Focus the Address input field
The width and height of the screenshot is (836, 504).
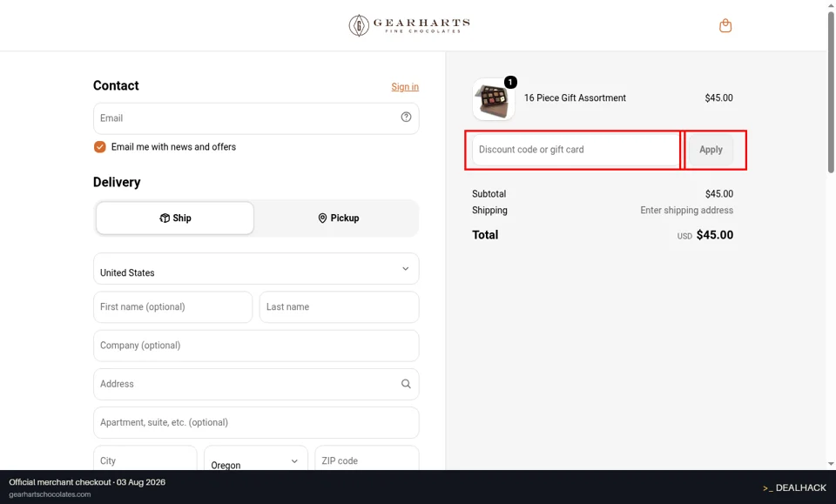(256, 384)
